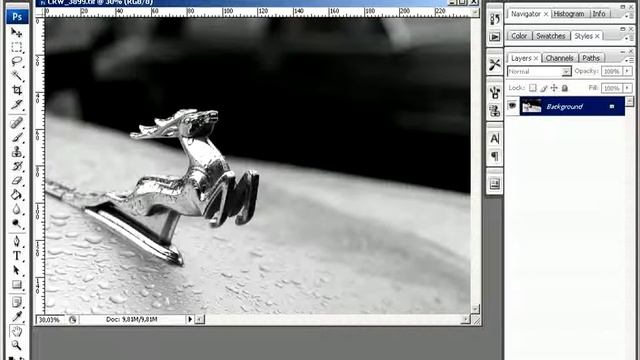The width and height of the screenshot is (640, 360).
Task: Select the Notes tool
Action: 16,302
